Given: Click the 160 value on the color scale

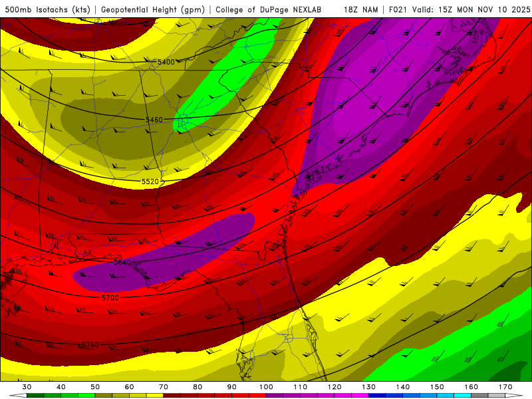Looking at the screenshot, I should 471,387.
